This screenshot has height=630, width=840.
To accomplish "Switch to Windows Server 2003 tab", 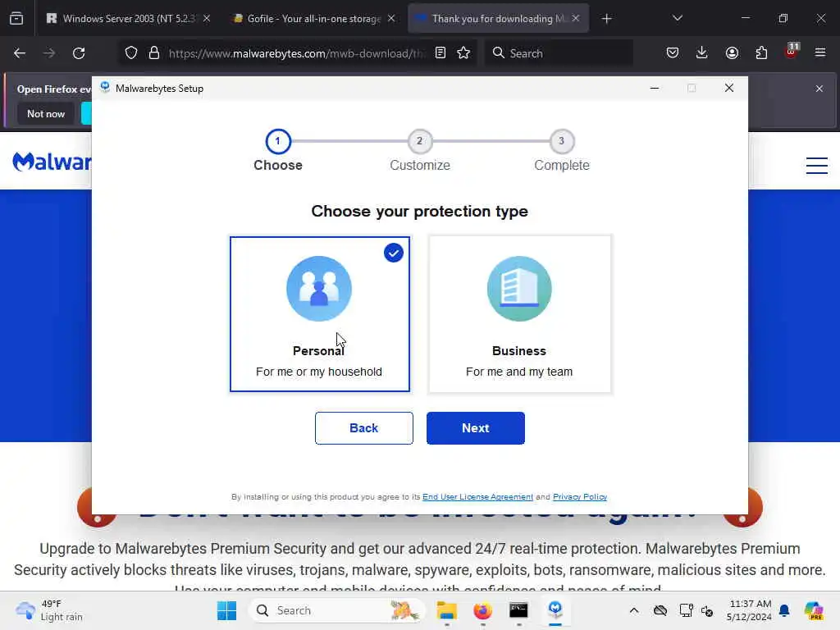I will pos(128,19).
